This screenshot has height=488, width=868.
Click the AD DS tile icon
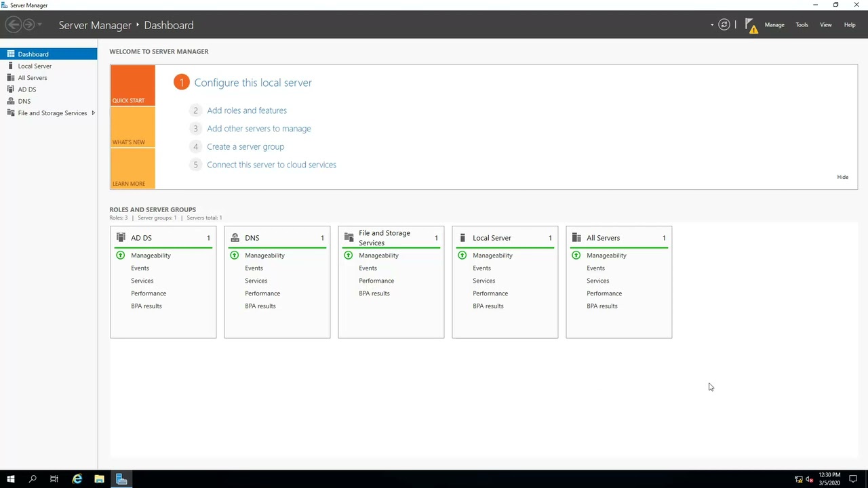tap(121, 237)
